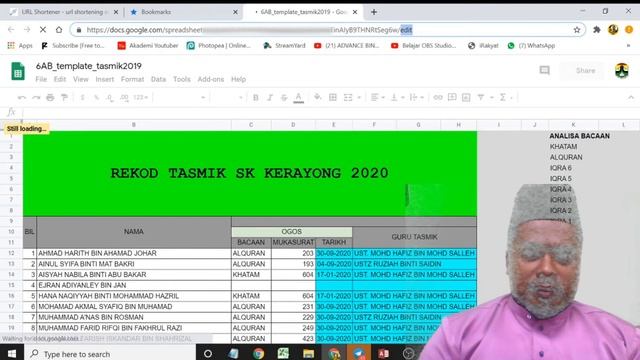Screen dimensions: 640x360
Task: Open the Functions sigma dropdown
Action: tap(506, 98)
